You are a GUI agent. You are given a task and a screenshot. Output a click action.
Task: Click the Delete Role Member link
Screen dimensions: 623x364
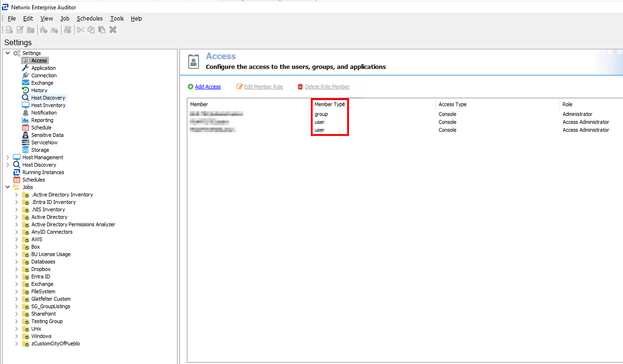pos(328,87)
